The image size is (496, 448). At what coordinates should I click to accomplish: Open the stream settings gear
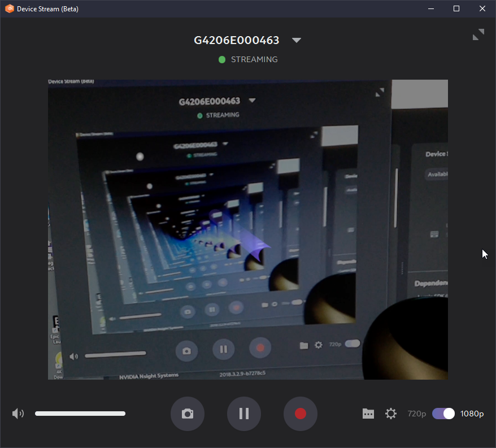(391, 414)
